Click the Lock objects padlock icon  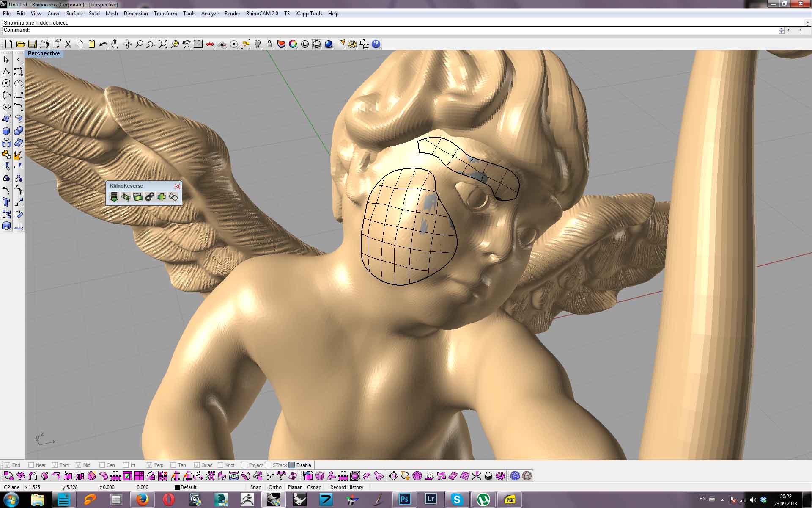tap(269, 44)
